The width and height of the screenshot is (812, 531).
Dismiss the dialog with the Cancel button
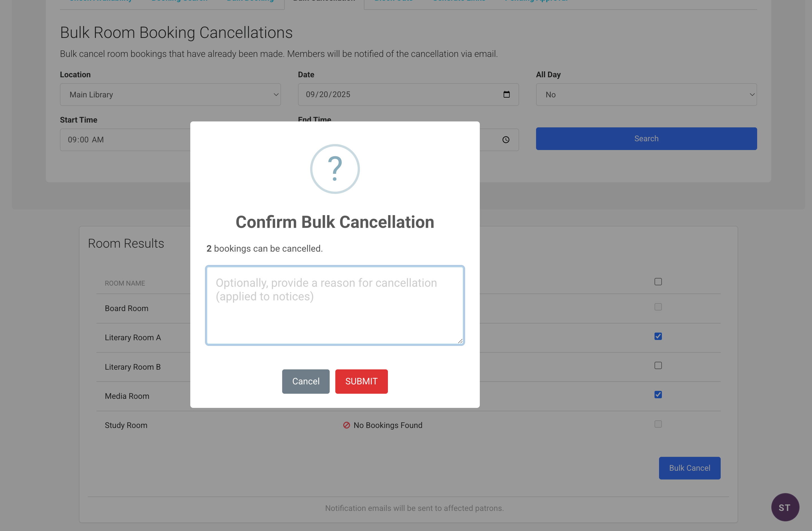[x=306, y=382]
